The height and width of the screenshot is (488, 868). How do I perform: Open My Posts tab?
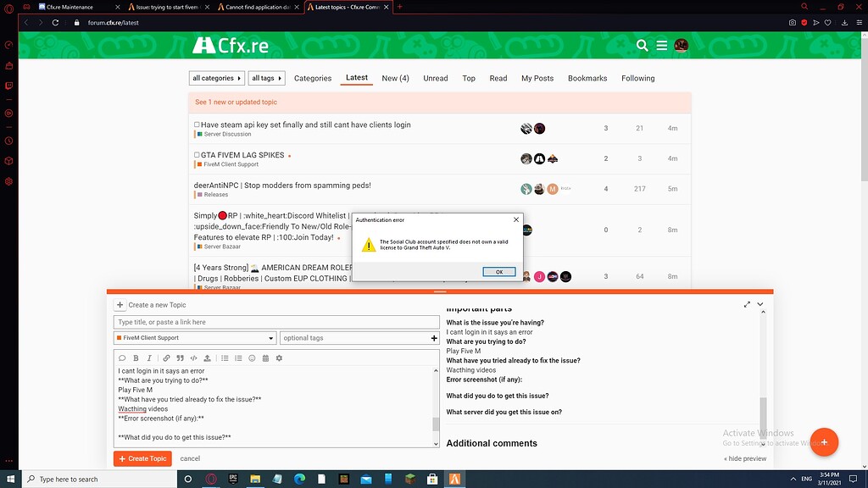click(537, 78)
